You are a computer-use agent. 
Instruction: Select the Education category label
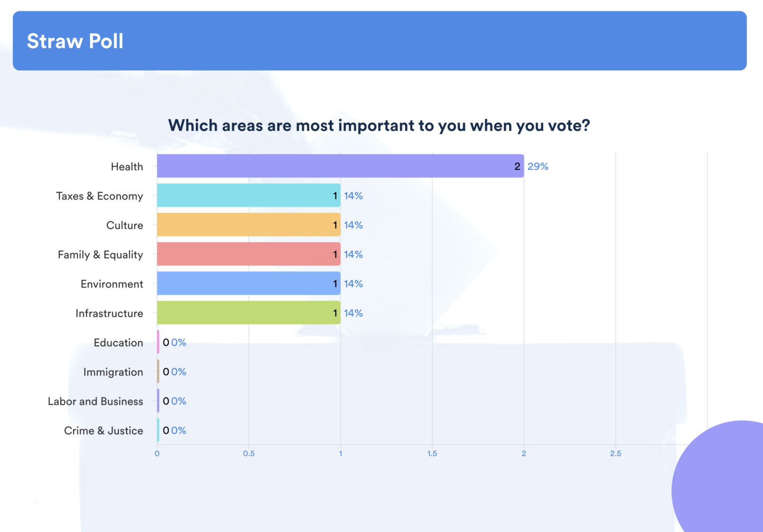[118, 343]
